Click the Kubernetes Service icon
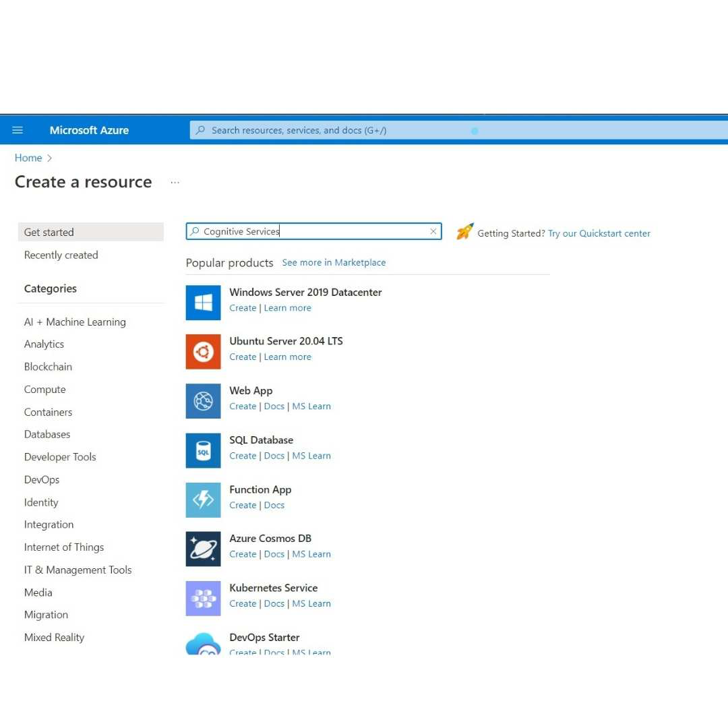Screen dimensions: 728x728 point(203,599)
